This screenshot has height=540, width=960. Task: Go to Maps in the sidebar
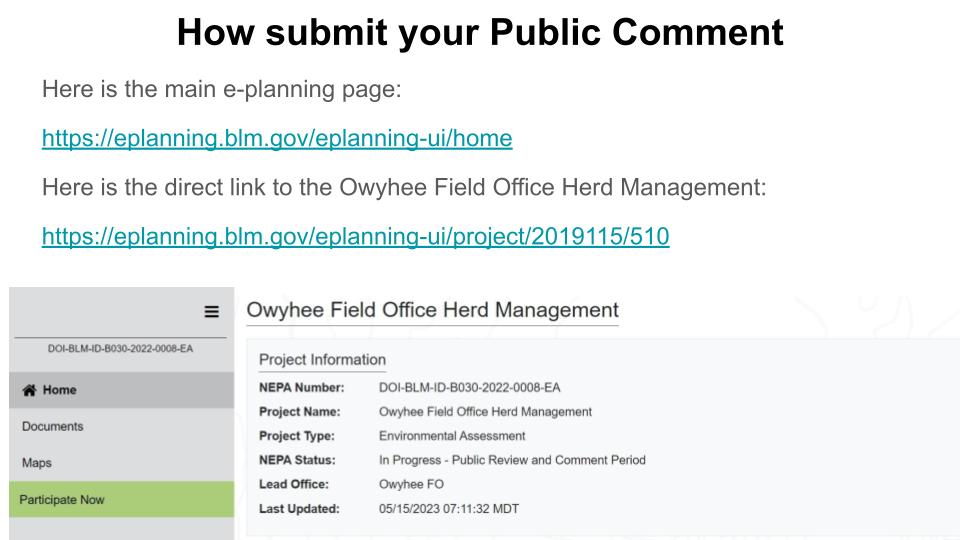(37, 463)
